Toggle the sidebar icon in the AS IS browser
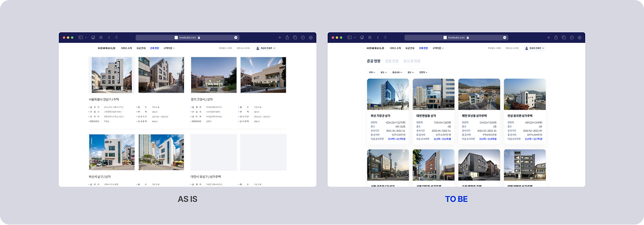644x225 pixels. [x=80, y=37]
